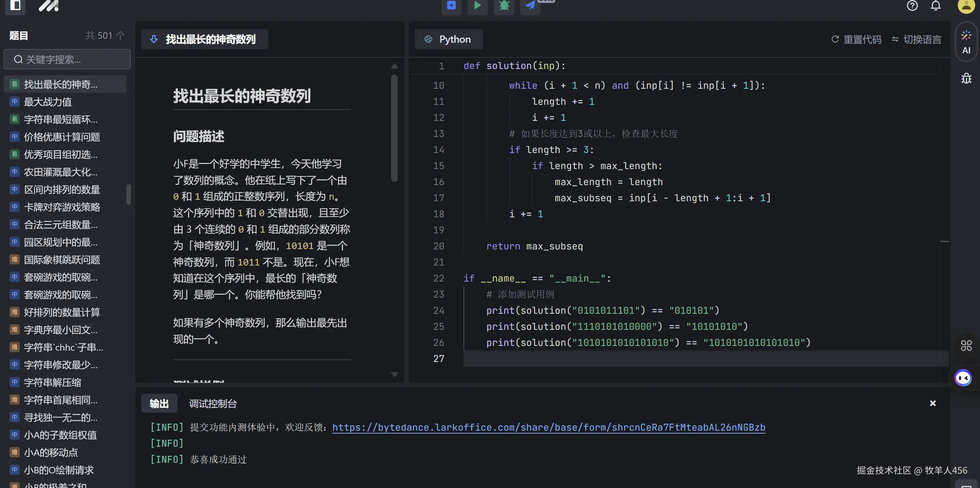This screenshot has height=488, width=980.
Task: Expand the problem title dropdown 找出最长的神奇数列
Action: click(204, 39)
